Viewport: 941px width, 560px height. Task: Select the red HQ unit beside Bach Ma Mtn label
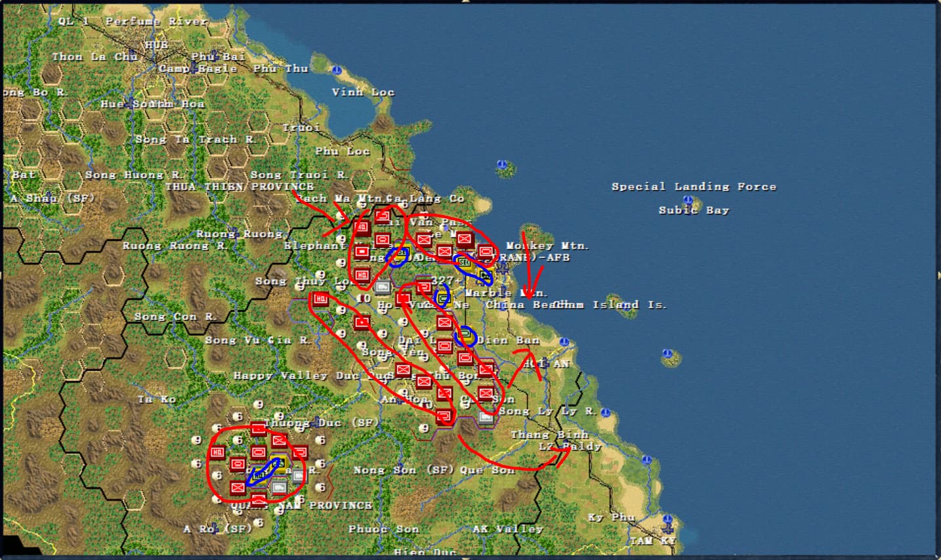click(x=362, y=228)
